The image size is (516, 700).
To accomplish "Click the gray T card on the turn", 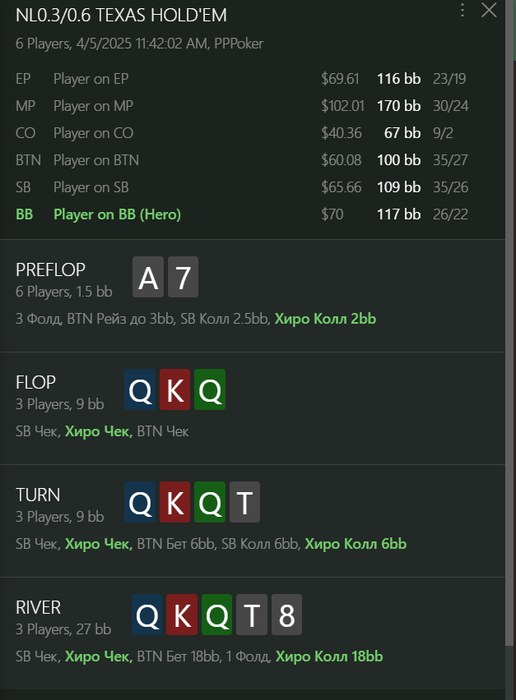I will [x=245, y=502].
